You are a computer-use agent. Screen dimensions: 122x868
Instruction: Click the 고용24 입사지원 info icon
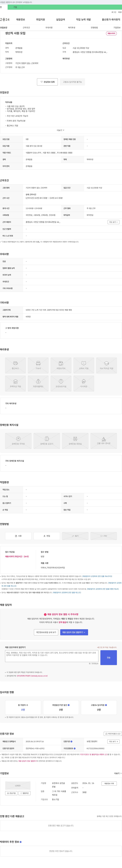(106, 705)
